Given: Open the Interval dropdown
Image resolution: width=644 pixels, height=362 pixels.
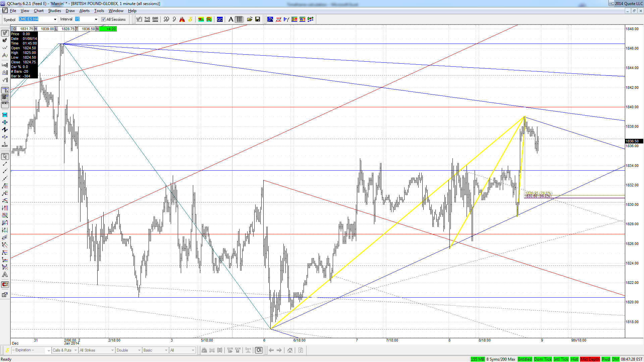Looking at the screenshot, I should (x=86, y=19).
